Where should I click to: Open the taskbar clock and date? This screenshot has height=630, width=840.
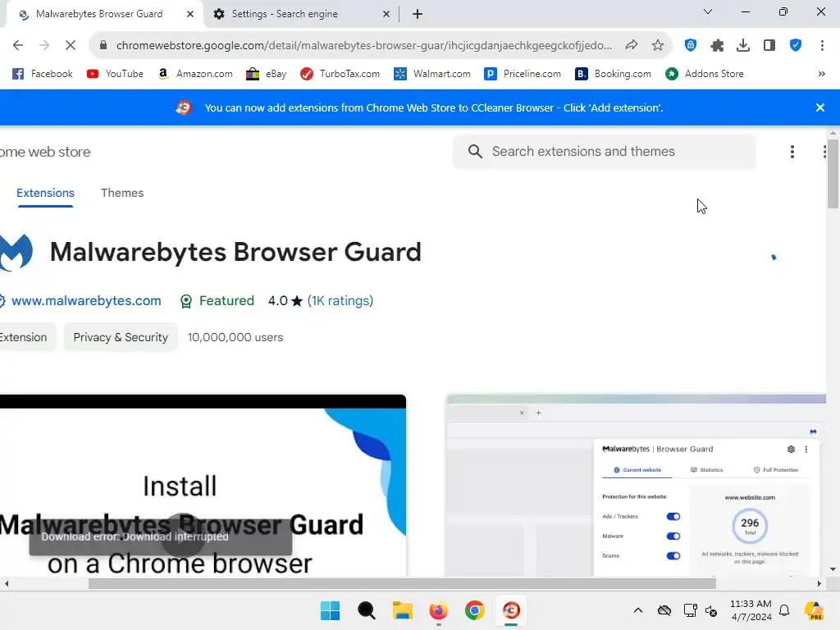tap(751, 610)
